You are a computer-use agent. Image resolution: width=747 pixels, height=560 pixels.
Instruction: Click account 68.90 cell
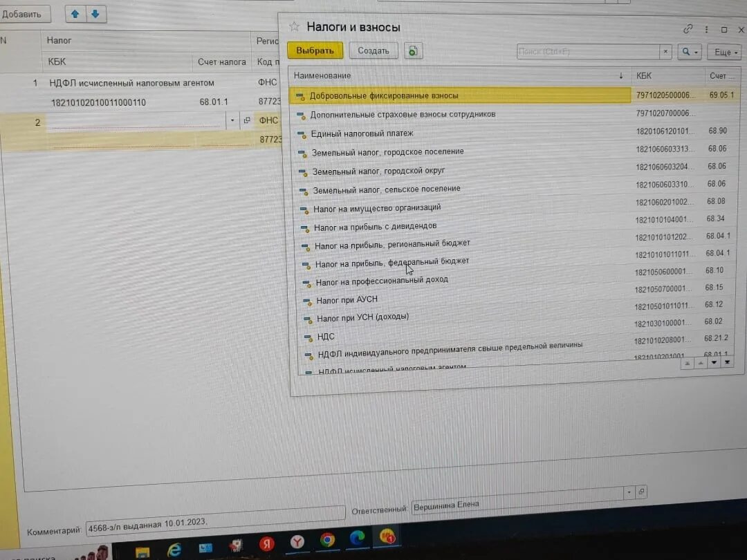(x=717, y=131)
